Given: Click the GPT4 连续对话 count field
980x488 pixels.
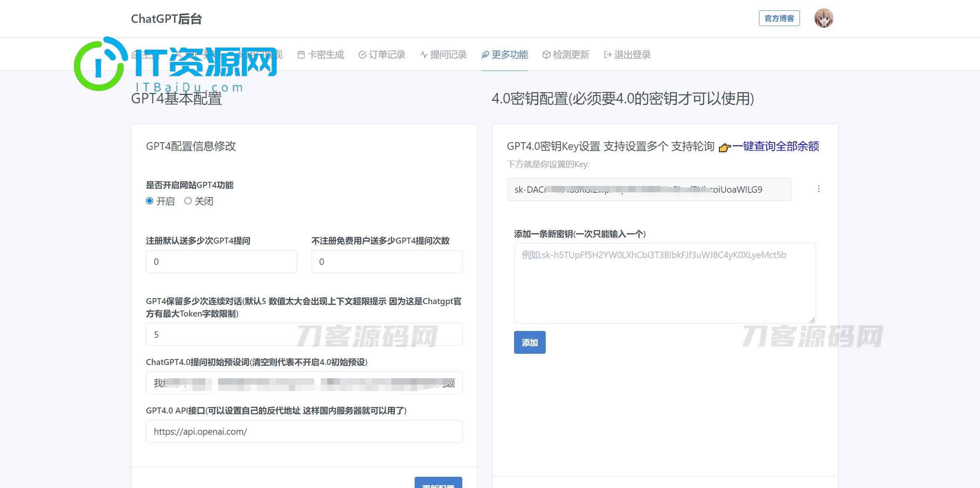Looking at the screenshot, I should click(304, 335).
